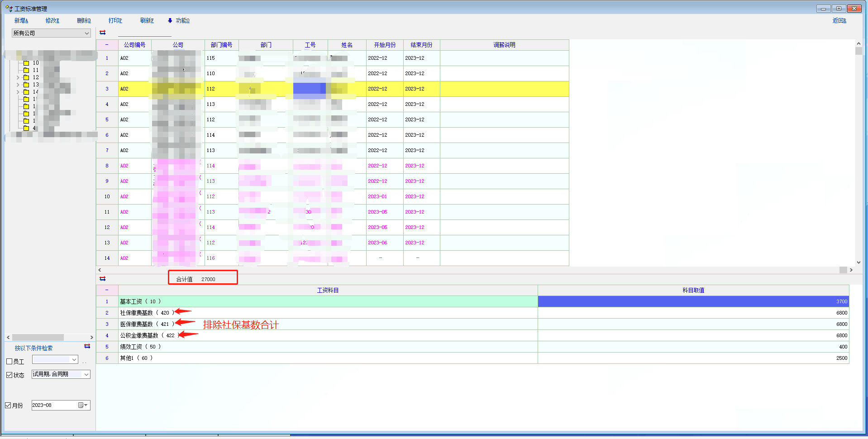Uncheck the 状态 filter checkbox
868x439 pixels.
[9, 375]
